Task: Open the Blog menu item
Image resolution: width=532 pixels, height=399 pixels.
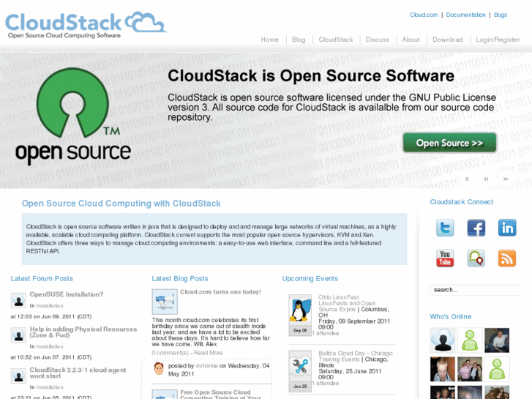Action: 299,40
